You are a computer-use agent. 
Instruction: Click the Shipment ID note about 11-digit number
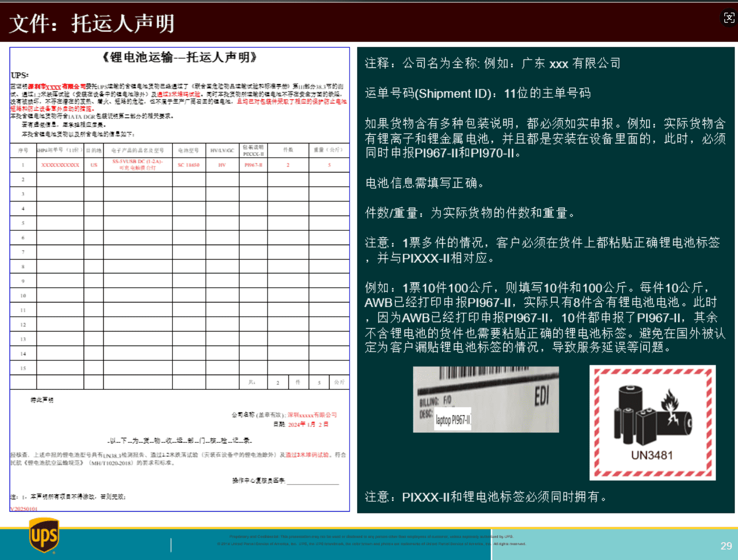[x=478, y=93]
